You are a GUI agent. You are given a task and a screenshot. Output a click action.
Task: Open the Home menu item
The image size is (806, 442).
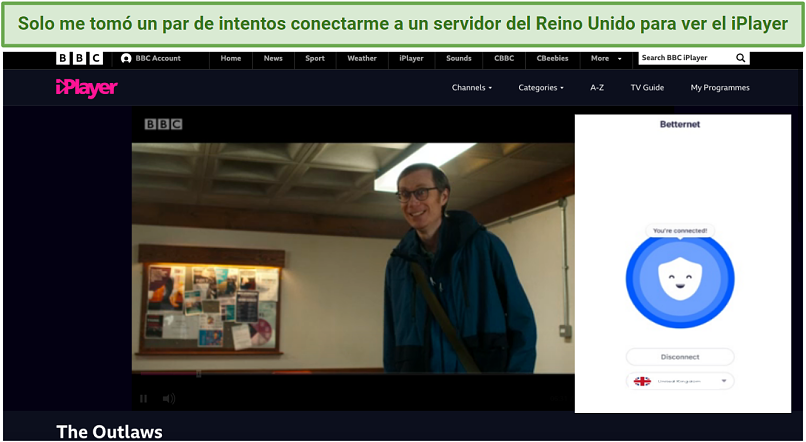click(x=231, y=59)
